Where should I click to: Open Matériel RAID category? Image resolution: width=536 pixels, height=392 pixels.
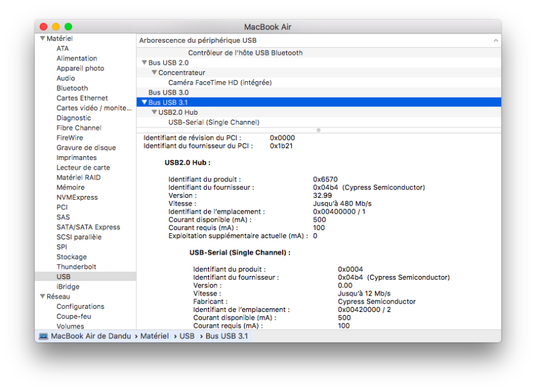point(79,177)
